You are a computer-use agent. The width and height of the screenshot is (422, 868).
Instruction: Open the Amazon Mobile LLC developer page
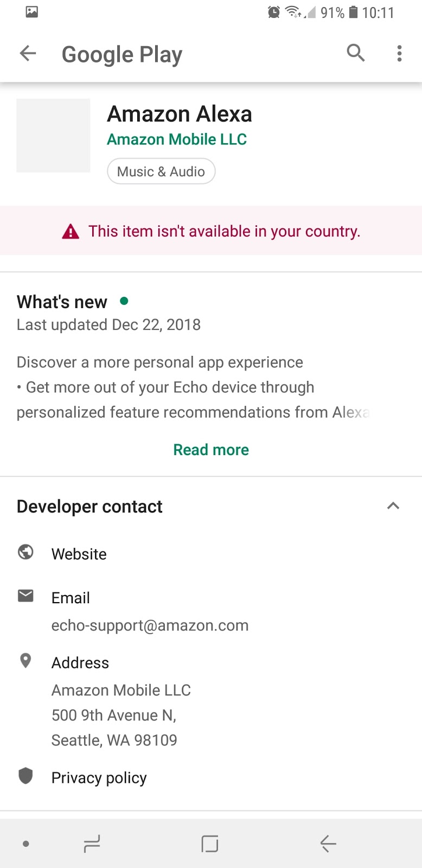[x=177, y=139]
